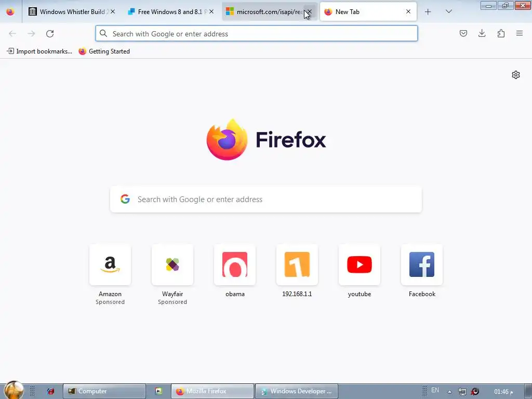Select the New Tab tab
The height and width of the screenshot is (399, 532).
point(368,11)
